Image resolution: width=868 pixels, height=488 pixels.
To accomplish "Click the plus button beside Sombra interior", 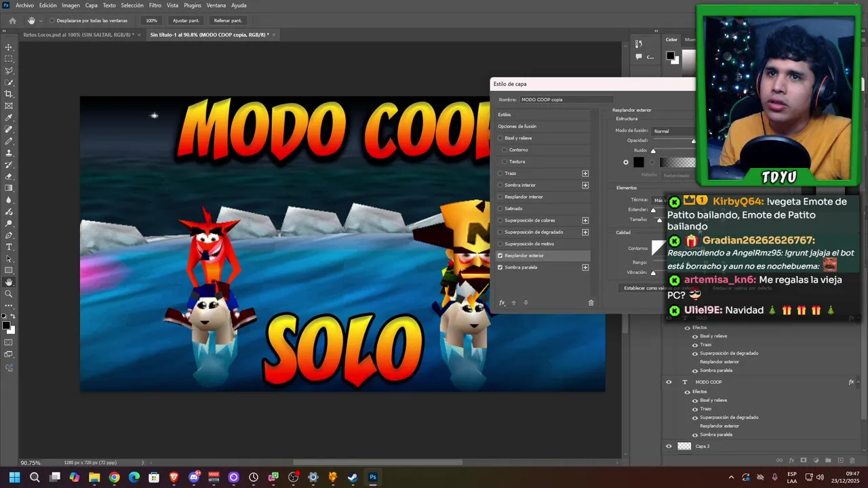I will click(585, 185).
